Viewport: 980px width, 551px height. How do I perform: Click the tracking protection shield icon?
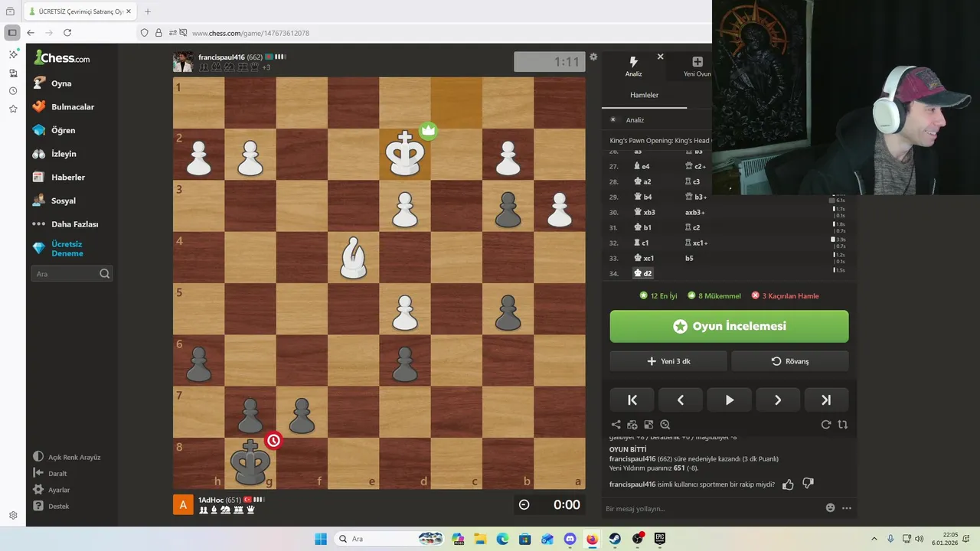point(144,33)
